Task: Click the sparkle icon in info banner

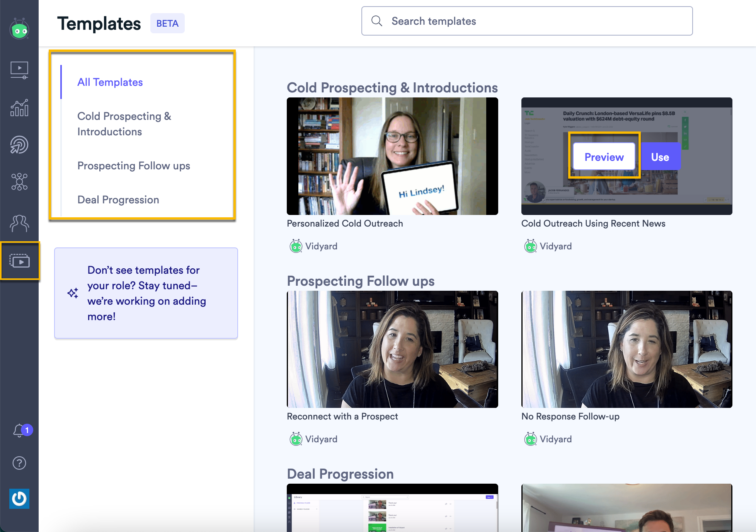Action: pos(73,293)
